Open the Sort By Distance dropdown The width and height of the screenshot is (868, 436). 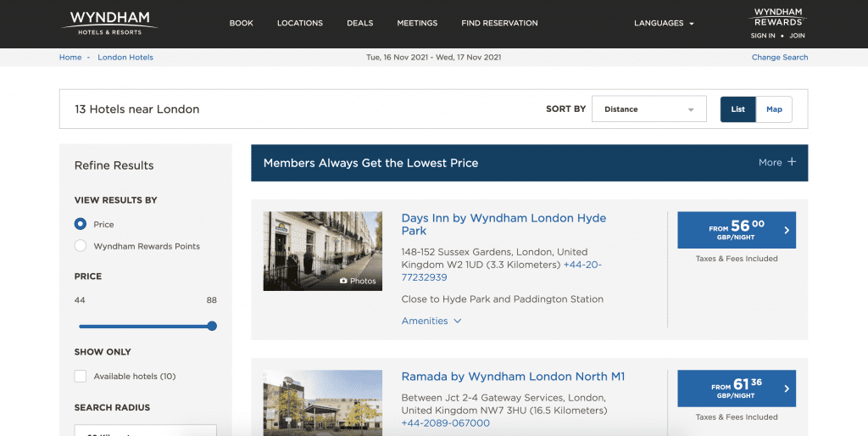pyautogui.click(x=648, y=109)
